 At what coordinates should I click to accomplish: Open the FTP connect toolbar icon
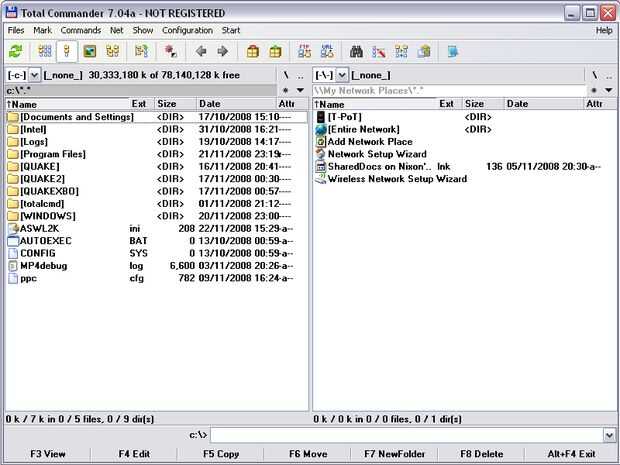[304, 51]
